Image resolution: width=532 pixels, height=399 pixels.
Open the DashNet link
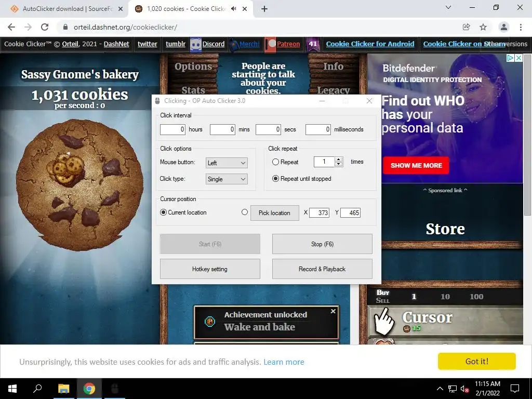coord(116,44)
